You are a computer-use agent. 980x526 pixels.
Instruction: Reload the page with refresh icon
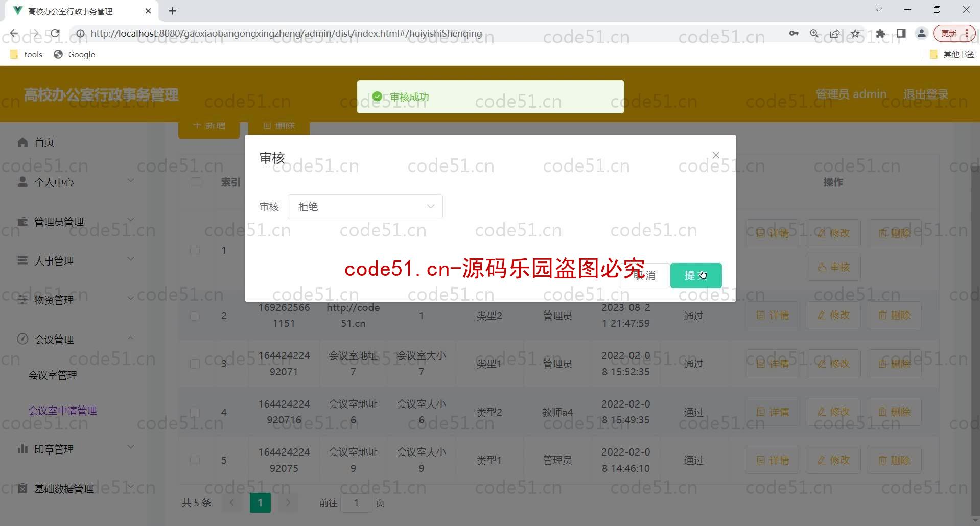coord(55,34)
